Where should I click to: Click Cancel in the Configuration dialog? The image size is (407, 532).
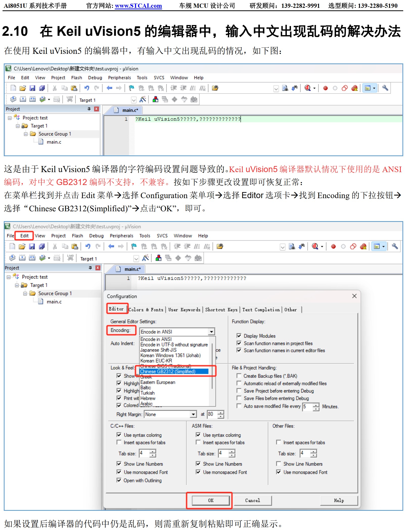(252, 500)
